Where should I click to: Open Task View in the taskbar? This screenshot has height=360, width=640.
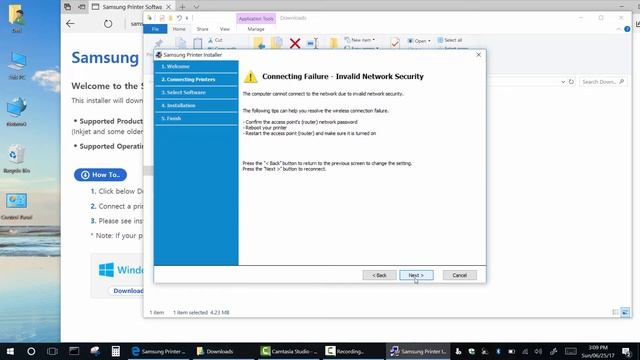[52, 351]
